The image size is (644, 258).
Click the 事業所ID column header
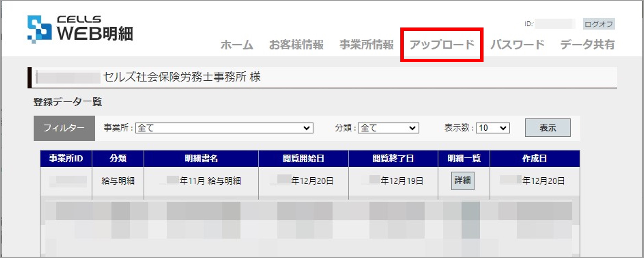(66, 158)
